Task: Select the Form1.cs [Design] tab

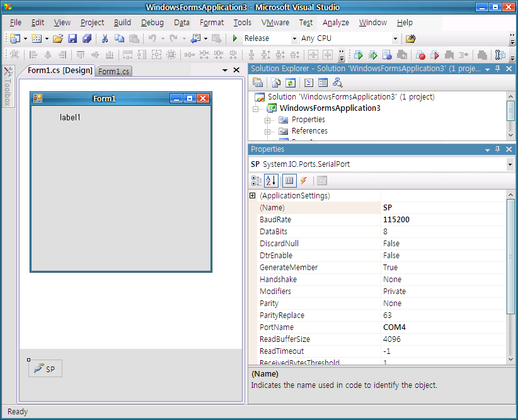Action: [60, 71]
